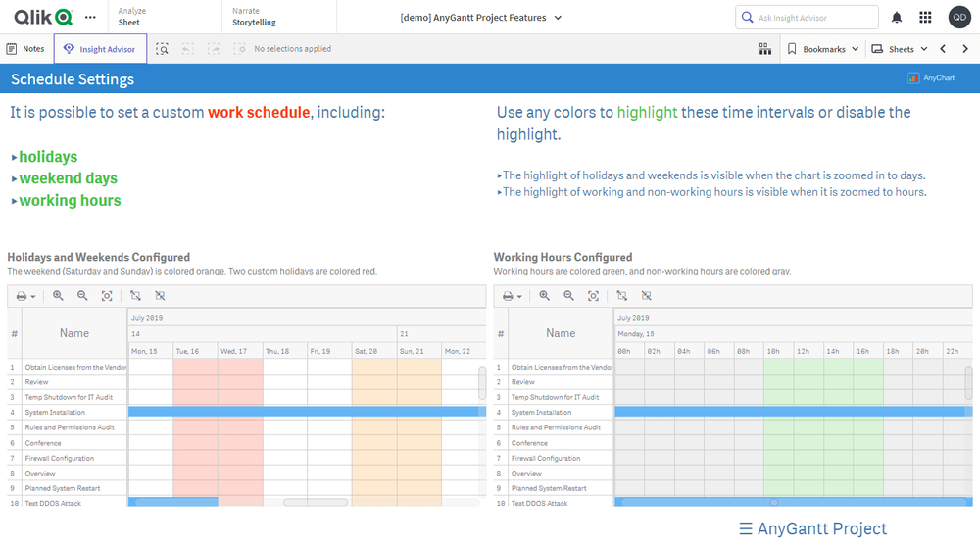Open the QD user profile avatar

point(959,18)
